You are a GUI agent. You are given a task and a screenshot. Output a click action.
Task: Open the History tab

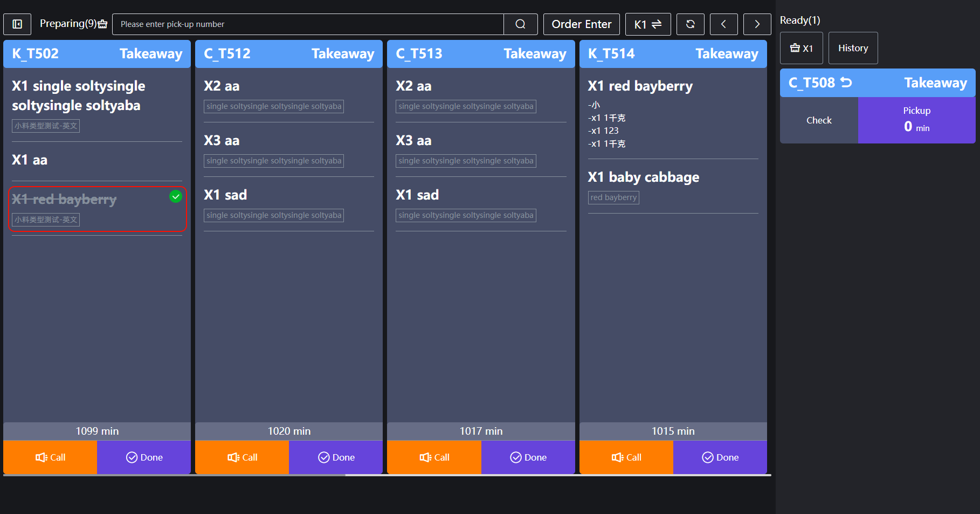pyautogui.click(x=853, y=49)
